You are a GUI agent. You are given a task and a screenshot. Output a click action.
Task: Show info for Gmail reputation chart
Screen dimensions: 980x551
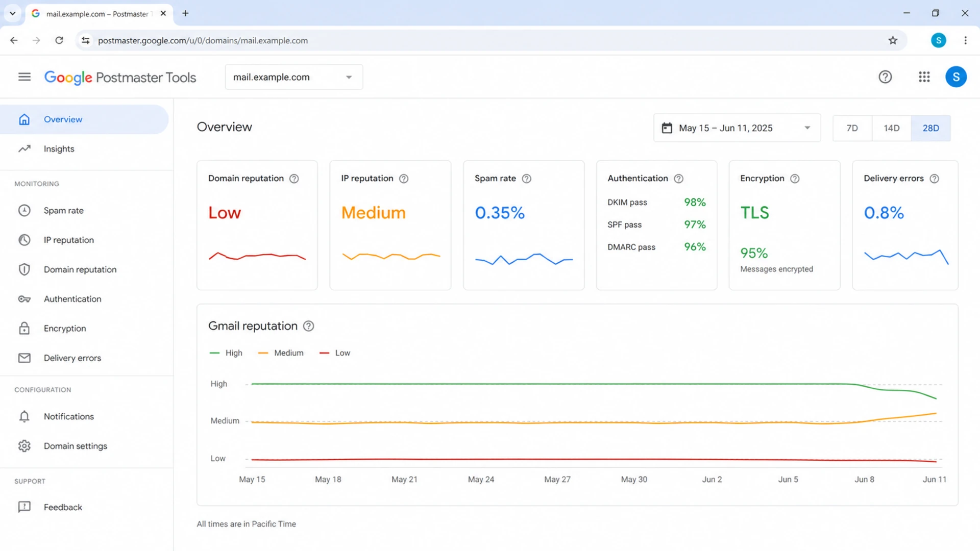pos(308,326)
